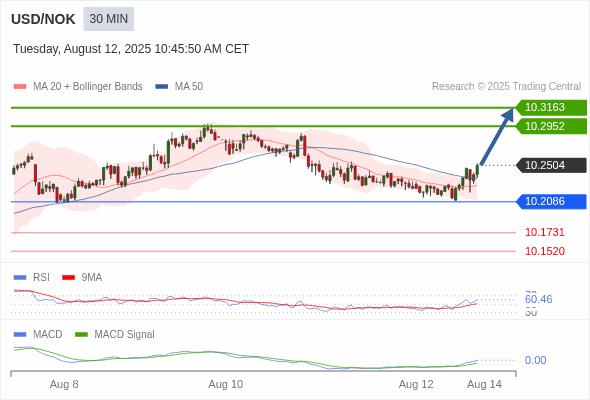Click the 10.1731 support level label
This screenshot has height=400, width=590.
click(545, 232)
